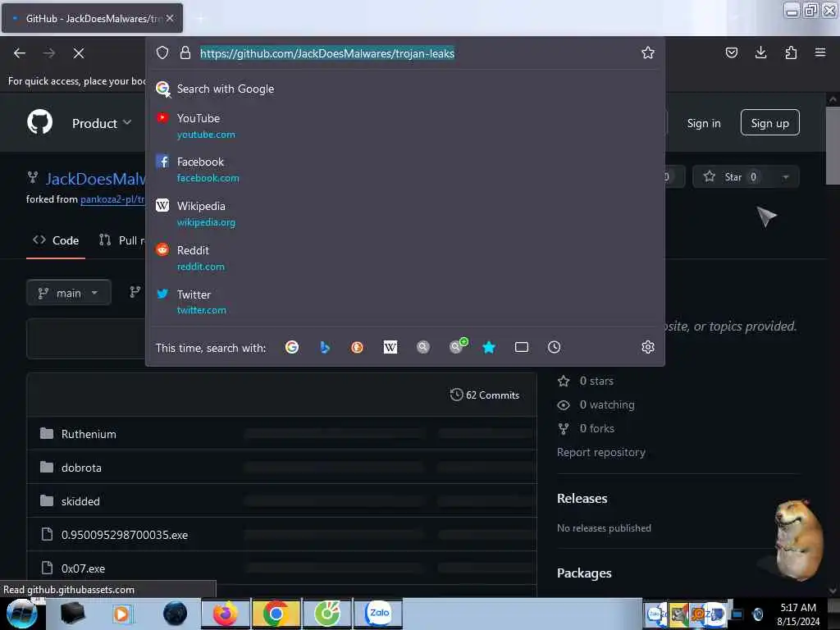Choose Reddit suggestion
This screenshot has width=840, height=630.
405,258
